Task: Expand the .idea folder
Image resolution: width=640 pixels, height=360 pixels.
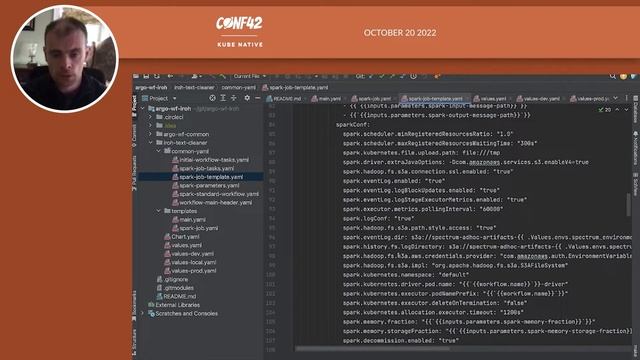Action: (151, 125)
